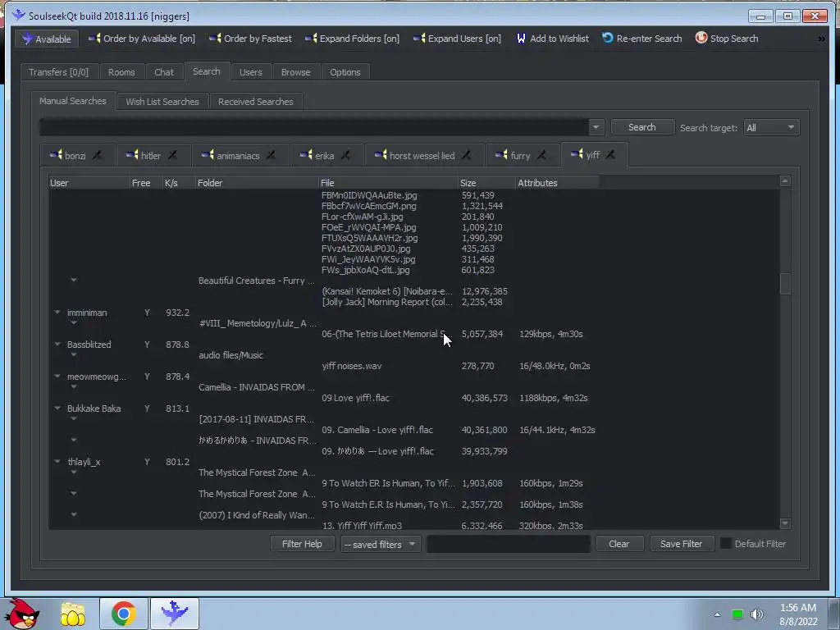840x630 pixels.
Task: Collapse the Bassblitzed user node
Action: pos(57,345)
